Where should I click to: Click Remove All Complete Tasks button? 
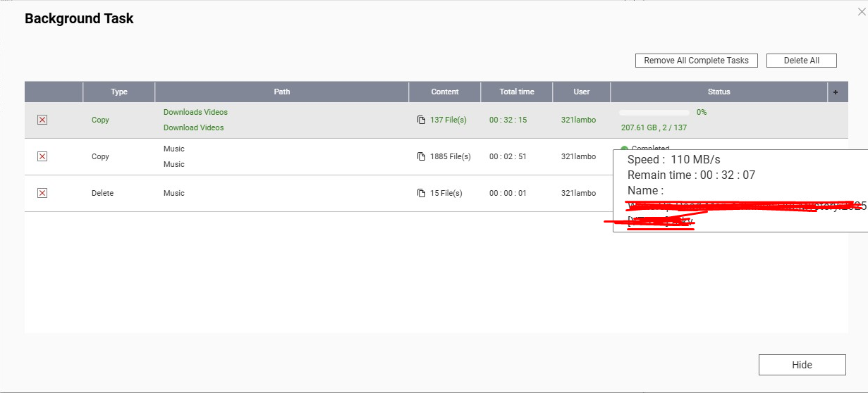coord(697,61)
